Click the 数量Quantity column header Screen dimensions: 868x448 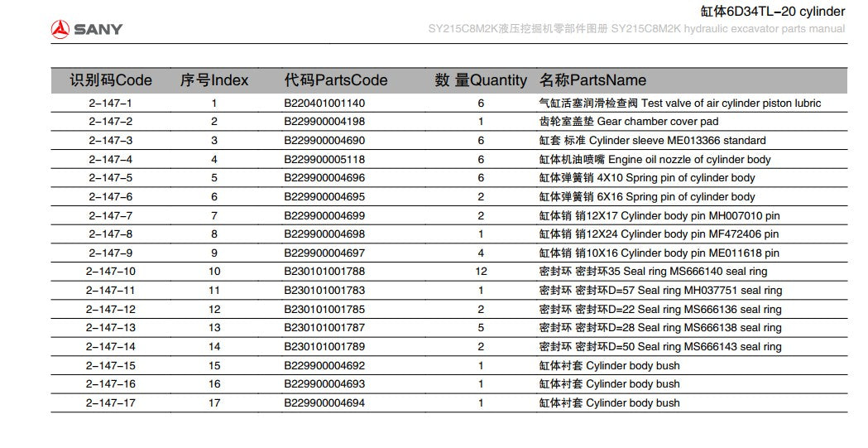coord(481,80)
